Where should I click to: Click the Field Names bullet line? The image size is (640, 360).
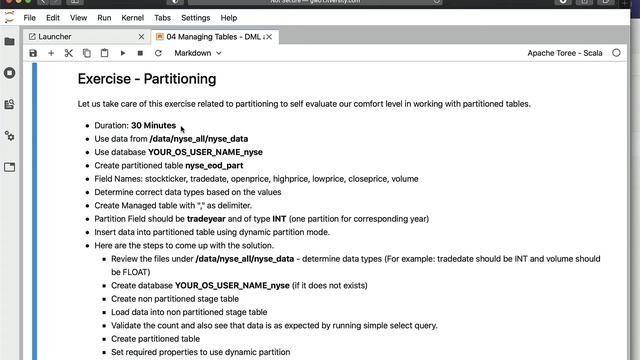coord(256,179)
